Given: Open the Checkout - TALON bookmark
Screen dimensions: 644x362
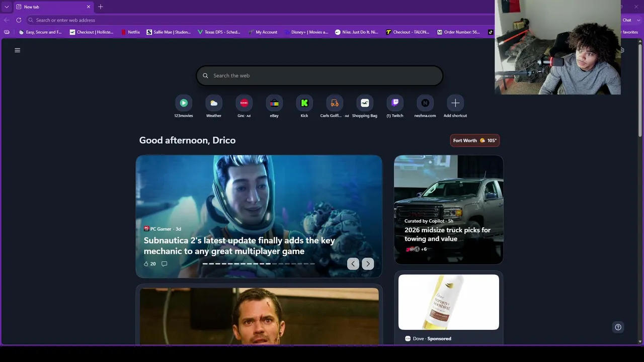Looking at the screenshot, I should (x=408, y=32).
